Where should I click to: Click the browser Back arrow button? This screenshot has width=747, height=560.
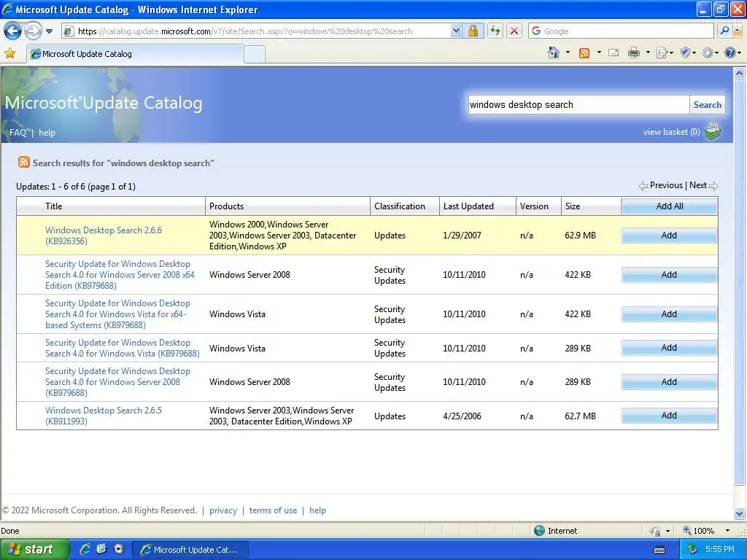12,31
